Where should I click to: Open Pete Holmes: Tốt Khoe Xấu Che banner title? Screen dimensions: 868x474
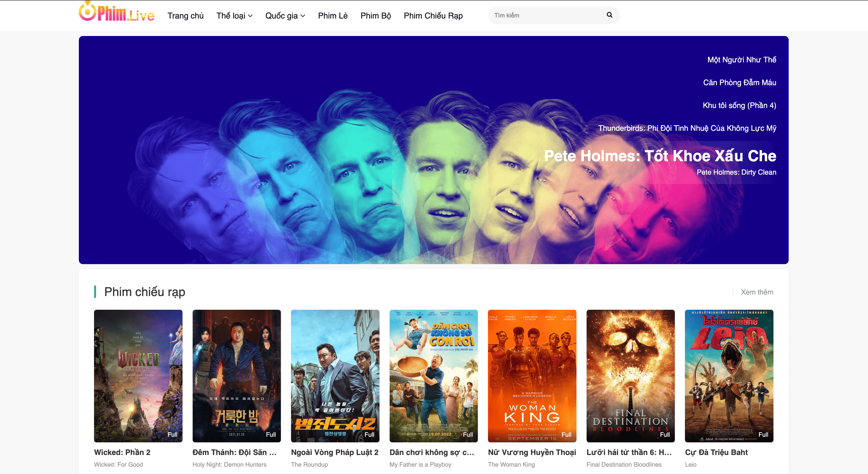click(660, 156)
